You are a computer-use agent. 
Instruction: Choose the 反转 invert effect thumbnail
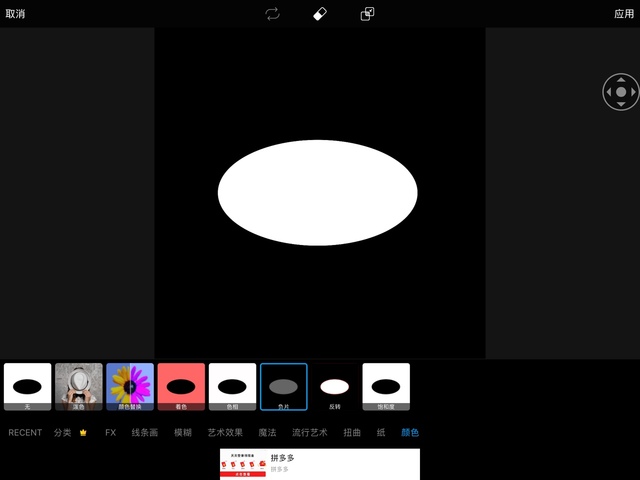click(335, 386)
